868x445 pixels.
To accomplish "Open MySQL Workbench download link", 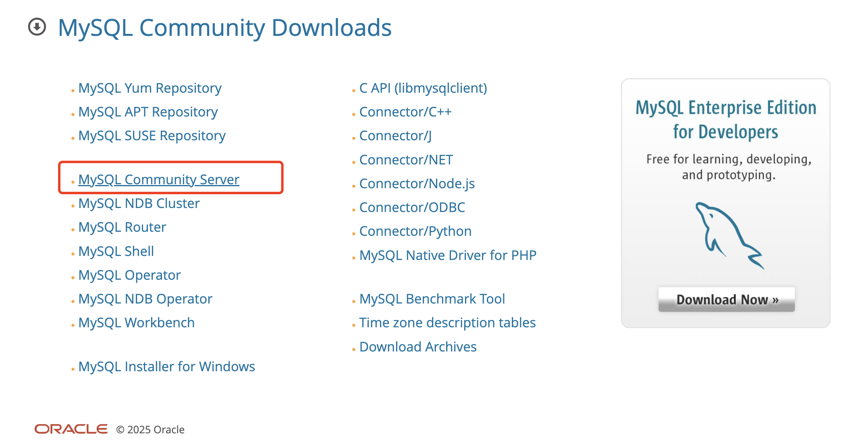I will [137, 322].
